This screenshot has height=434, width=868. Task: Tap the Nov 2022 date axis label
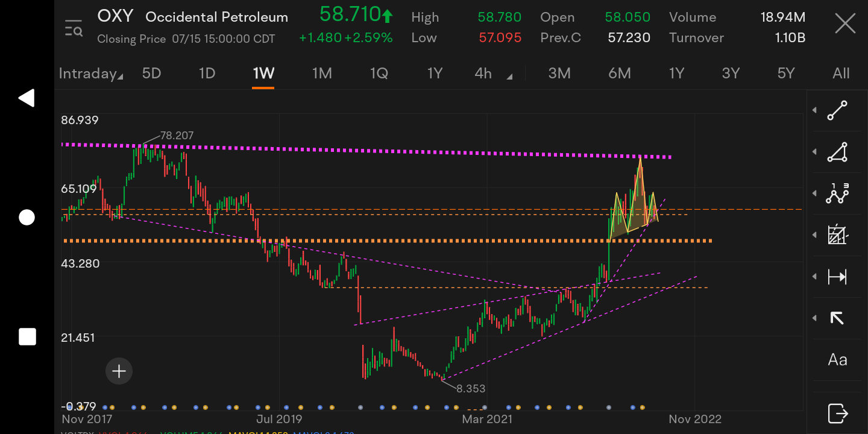tap(695, 419)
